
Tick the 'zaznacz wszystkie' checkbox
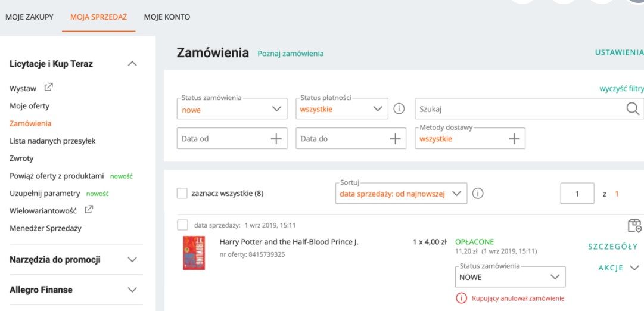tap(182, 194)
